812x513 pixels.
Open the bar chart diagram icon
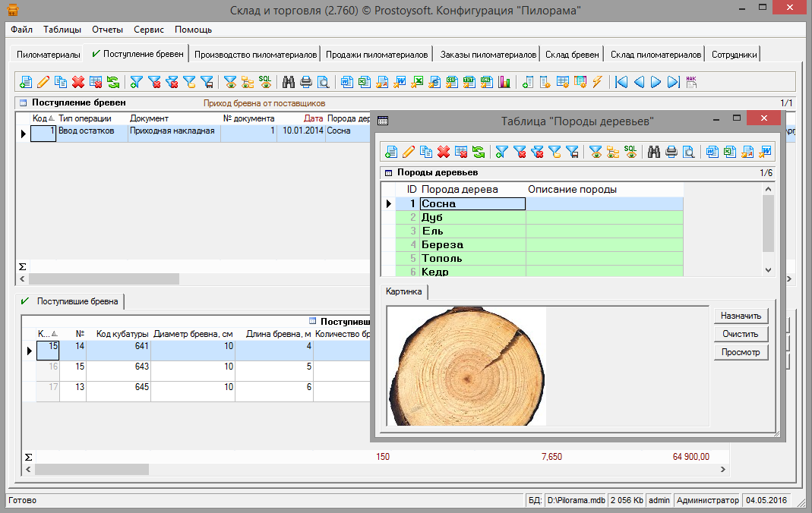pos(505,82)
